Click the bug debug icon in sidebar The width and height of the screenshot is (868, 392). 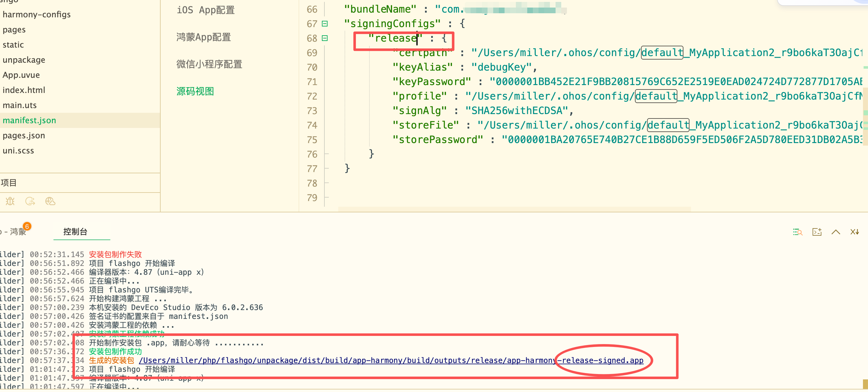point(10,201)
